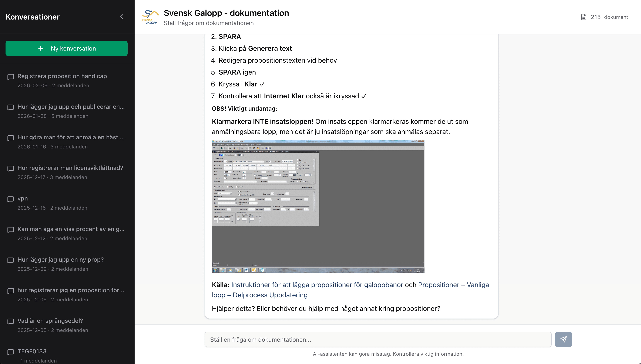Screen dimensions: 641x364
Task: Open link Instruktioner för att lägga propositioner
Action: [317, 285]
